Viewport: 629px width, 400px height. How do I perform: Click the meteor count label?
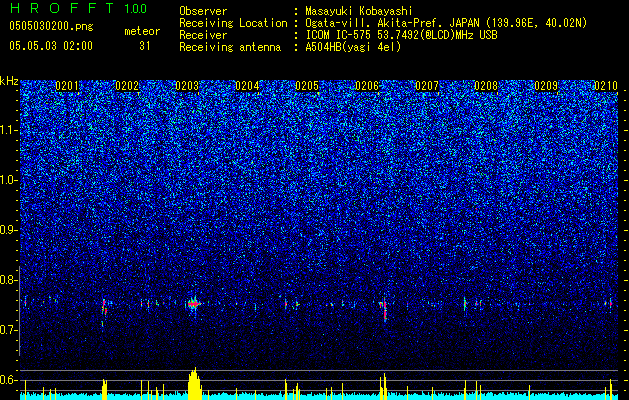pyautogui.click(x=142, y=31)
